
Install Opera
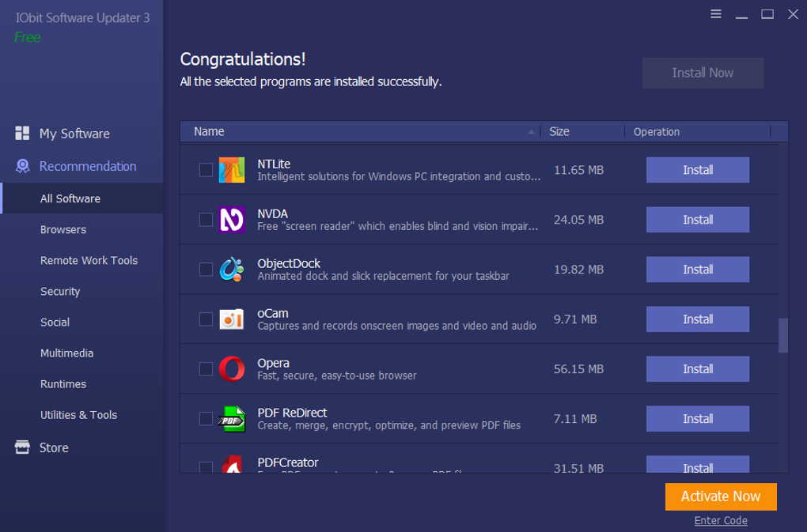(x=697, y=369)
